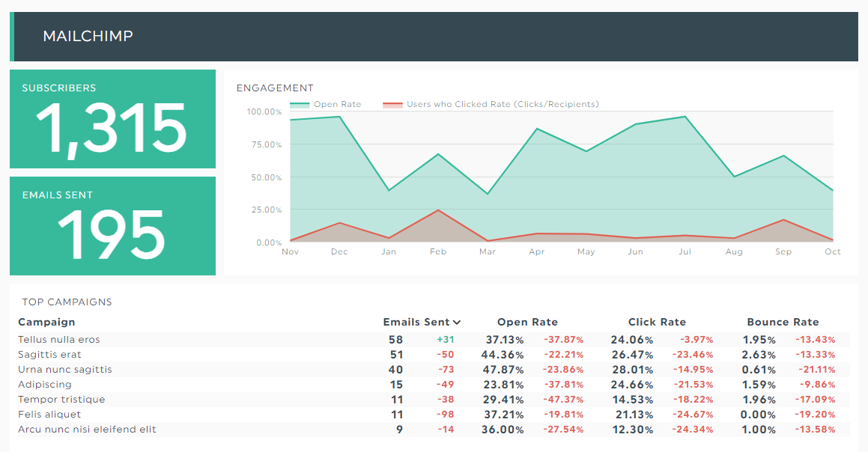Open the Emails Sent 195 widget
Viewport: 868px width, 452px height.
pos(112,226)
